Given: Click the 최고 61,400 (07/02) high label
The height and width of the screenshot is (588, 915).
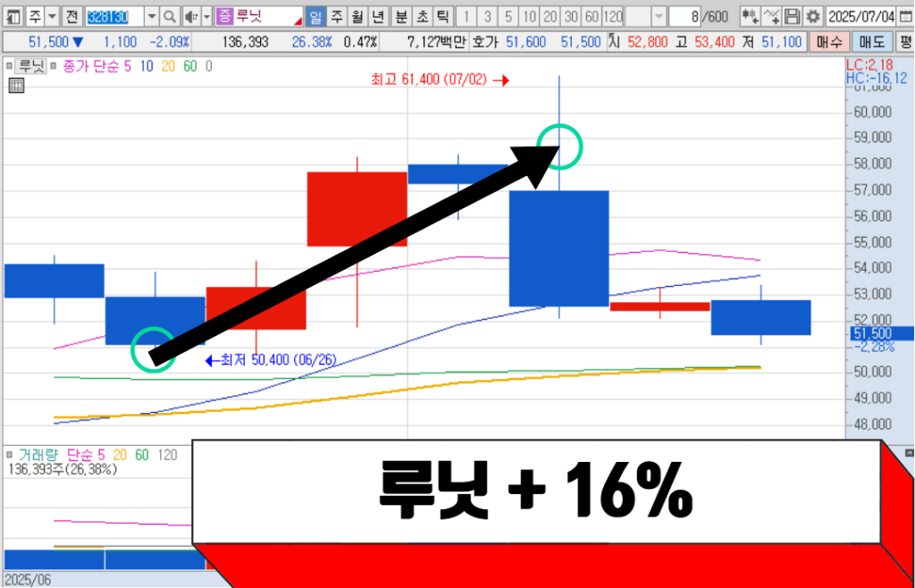Looking at the screenshot, I should (429, 80).
